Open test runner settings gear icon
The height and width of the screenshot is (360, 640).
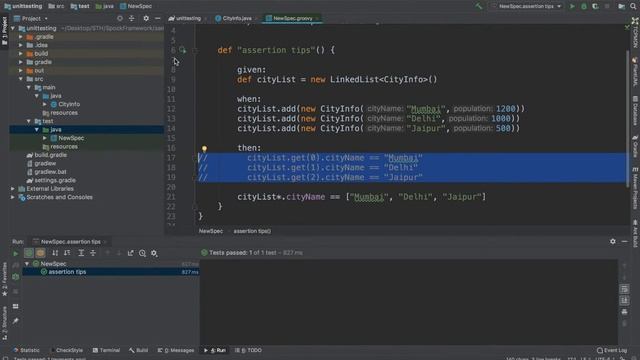click(154, 253)
